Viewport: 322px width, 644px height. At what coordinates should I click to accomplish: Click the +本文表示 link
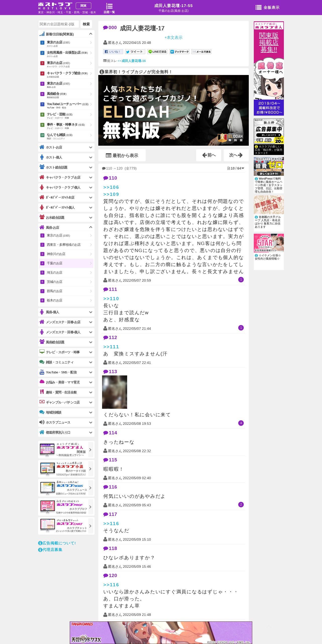coord(173,37)
